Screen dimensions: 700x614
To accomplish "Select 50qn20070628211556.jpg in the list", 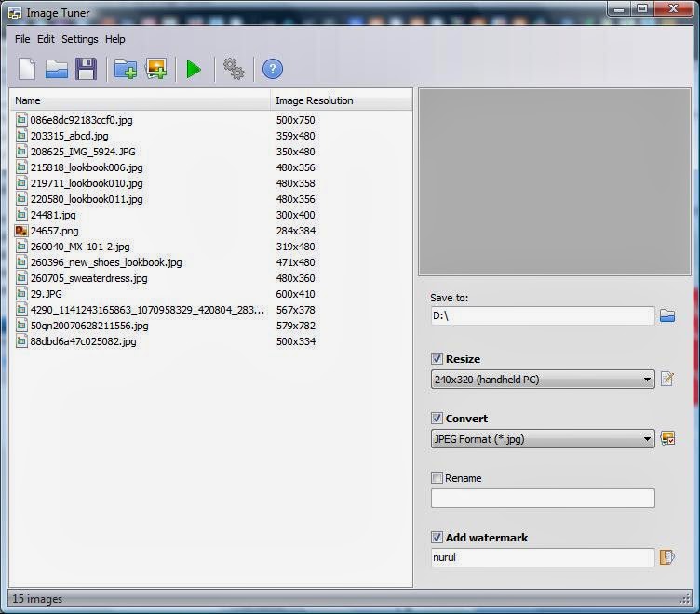I will pyautogui.click(x=89, y=326).
